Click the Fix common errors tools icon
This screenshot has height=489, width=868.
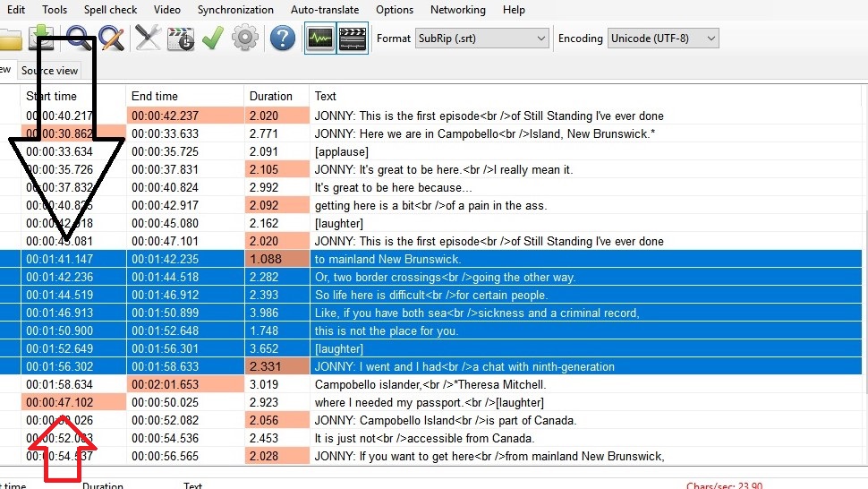pos(148,39)
